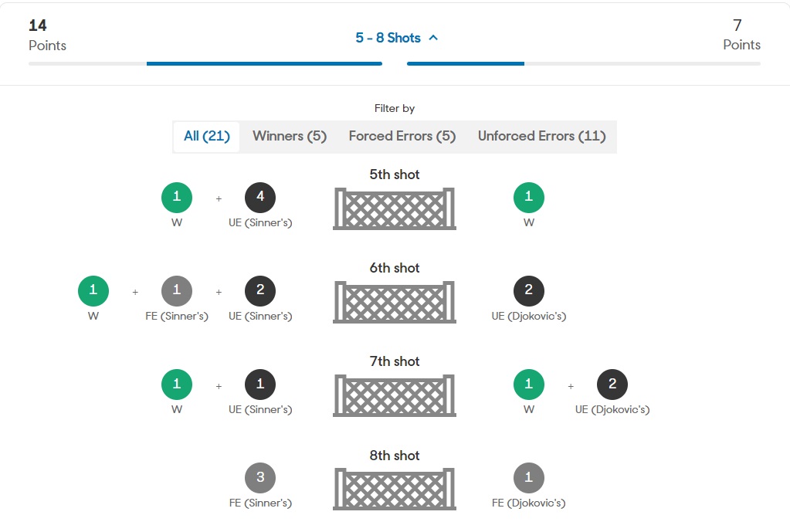The width and height of the screenshot is (790, 532).
Task: Click the 5th shot net icon
Action: tap(395, 208)
